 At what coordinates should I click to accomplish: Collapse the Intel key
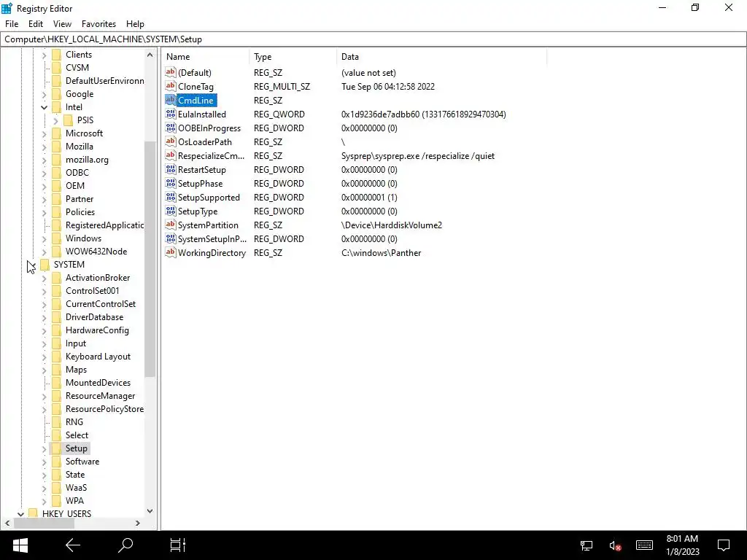tap(44, 107)
